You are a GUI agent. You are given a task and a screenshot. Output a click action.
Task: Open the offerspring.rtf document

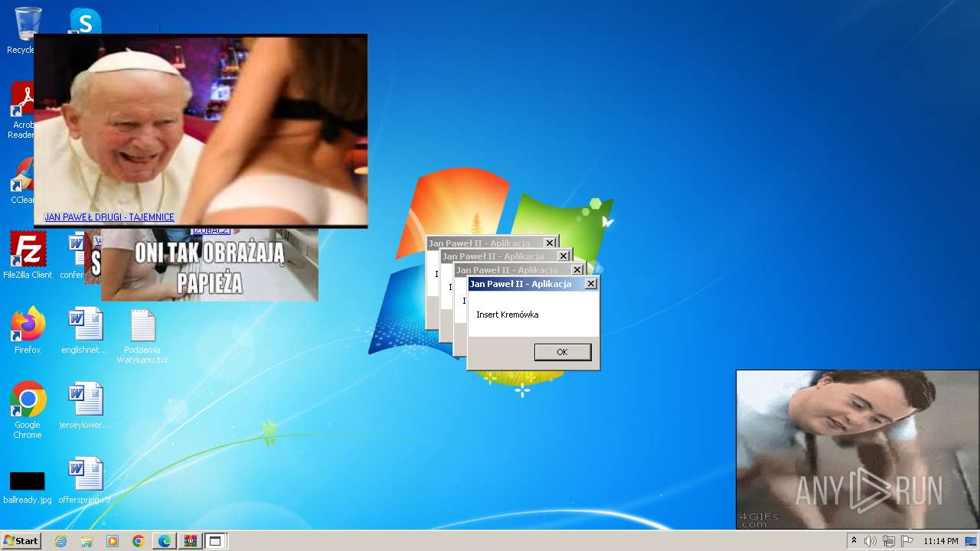coord(85,480)
